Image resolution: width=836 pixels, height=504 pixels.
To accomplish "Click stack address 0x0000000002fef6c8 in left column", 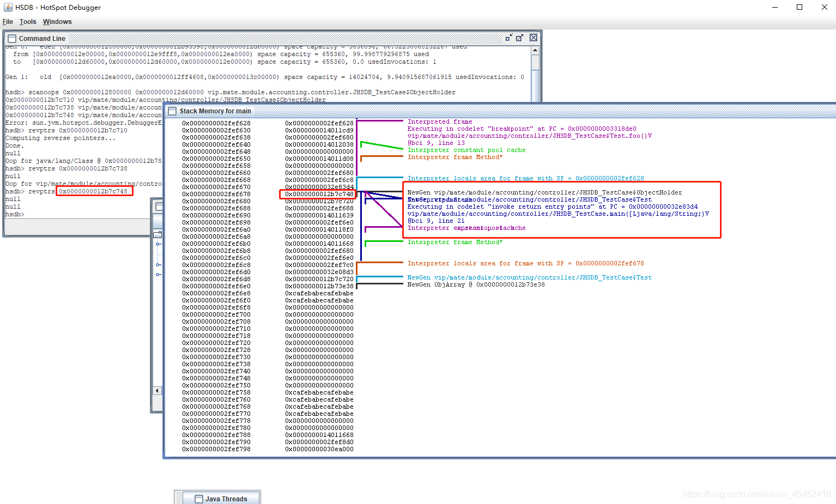I will (216, 265).
